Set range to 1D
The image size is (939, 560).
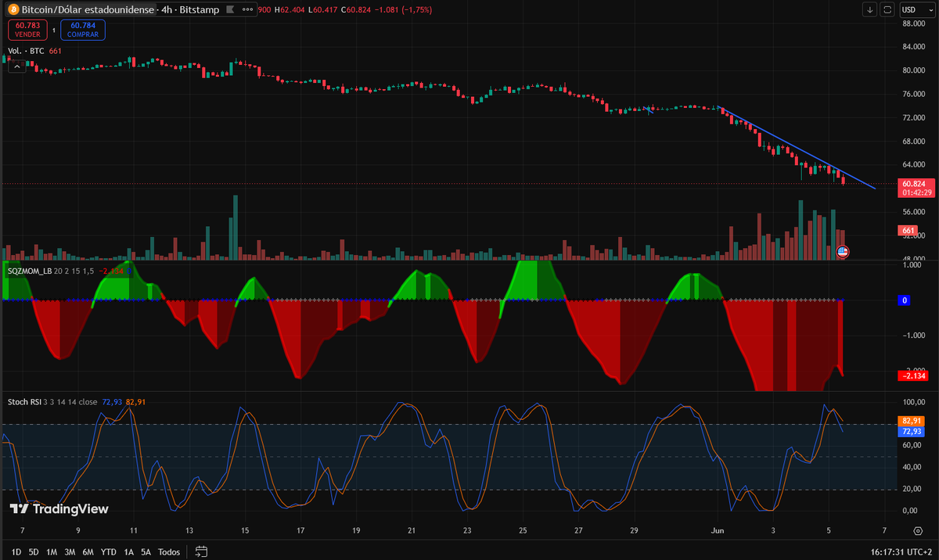click(x=16, y=551)
